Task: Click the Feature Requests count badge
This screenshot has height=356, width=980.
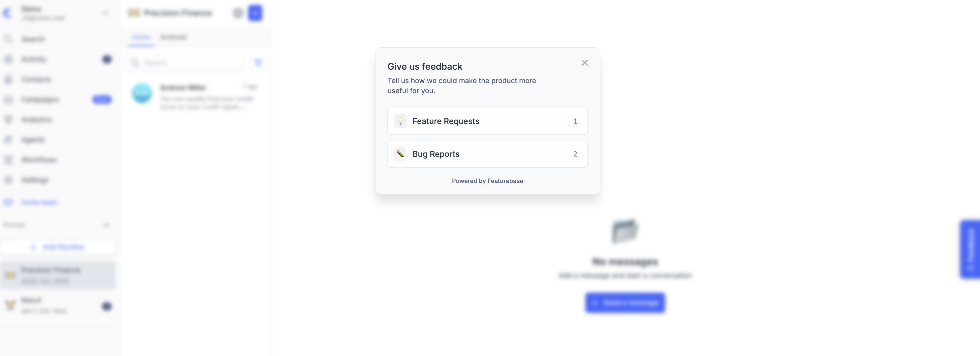Action: point(575,121)
